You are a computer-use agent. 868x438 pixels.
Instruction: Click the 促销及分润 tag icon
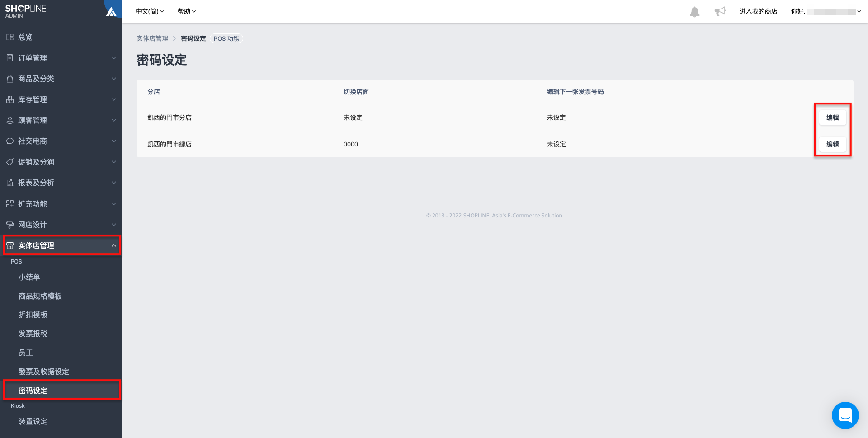click(10, 162)
